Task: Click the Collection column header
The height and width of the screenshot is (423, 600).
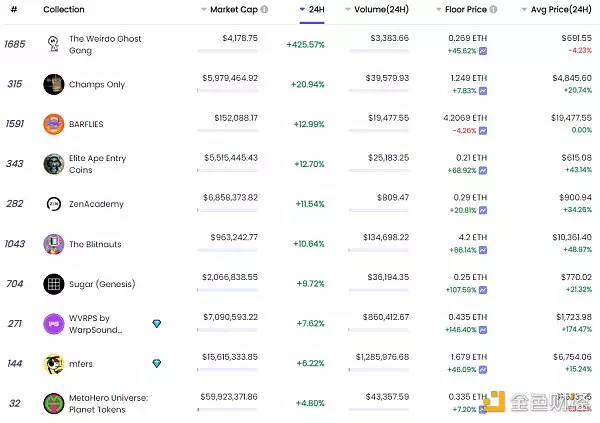Action: pos(63,10)
